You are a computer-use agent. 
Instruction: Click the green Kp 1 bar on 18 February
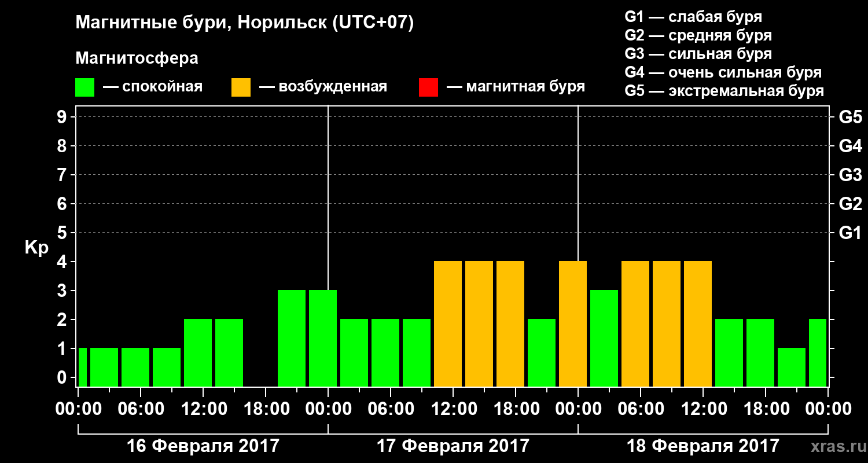pyautogui.click(x=792, y=368)
